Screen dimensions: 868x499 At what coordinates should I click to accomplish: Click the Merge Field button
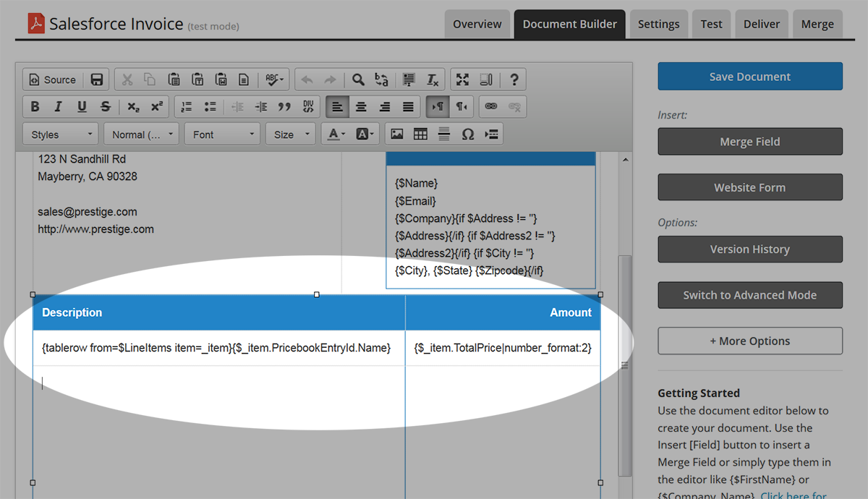[x=750, y=142]
